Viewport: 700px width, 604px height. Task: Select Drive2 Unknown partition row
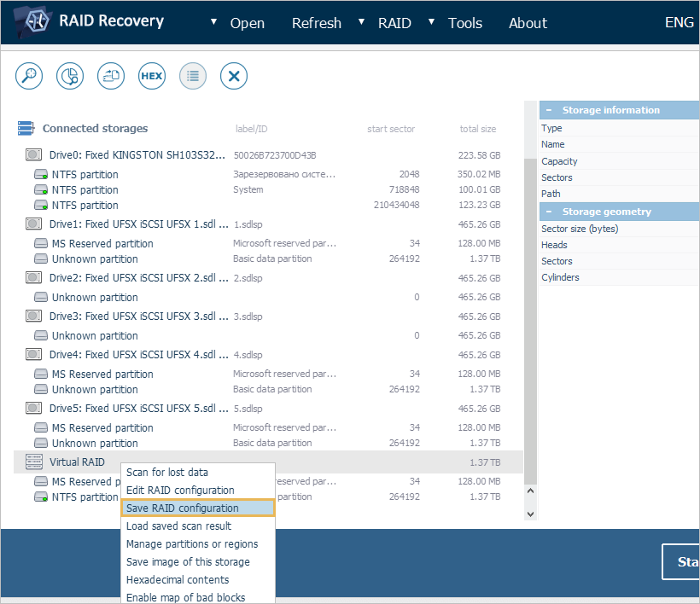95,298
